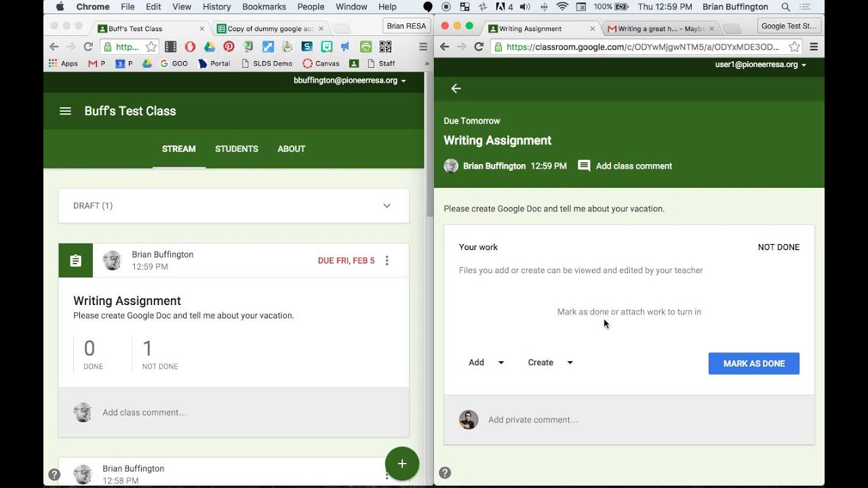This screenshot has width=868, height=488.
Task: Click Add class comment link on student page
Action: [x=633, y=166]
